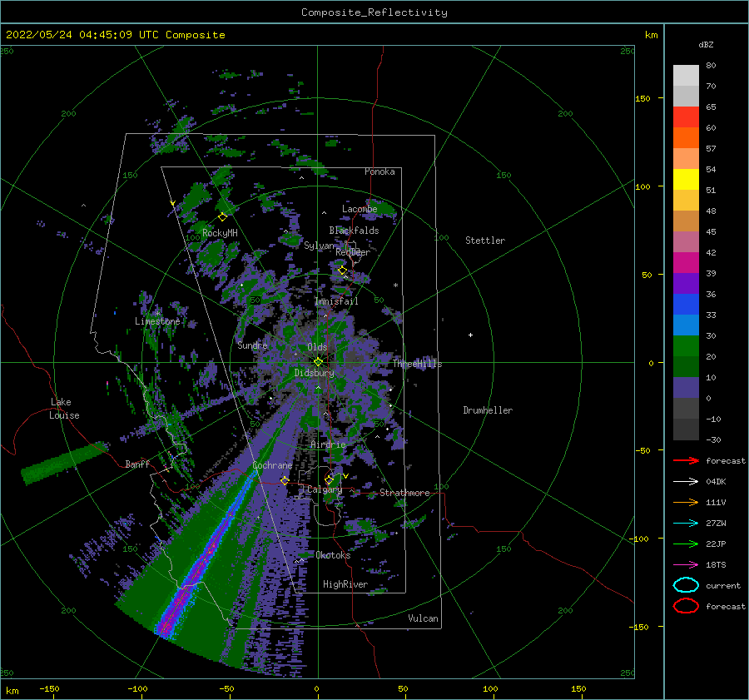Click the magenta 18TS arrow icon
This screenshot has height=700, width=749.
[686, 565]
